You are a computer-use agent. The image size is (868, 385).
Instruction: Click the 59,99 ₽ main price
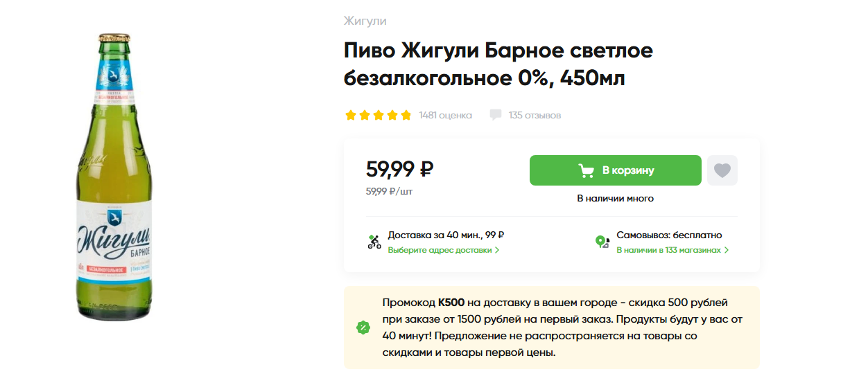(x=399, y=168)
